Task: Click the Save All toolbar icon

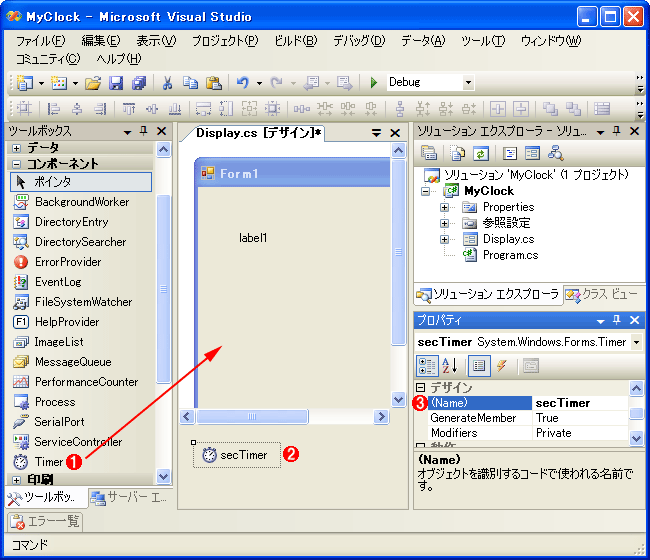Action: coord(139,83)
